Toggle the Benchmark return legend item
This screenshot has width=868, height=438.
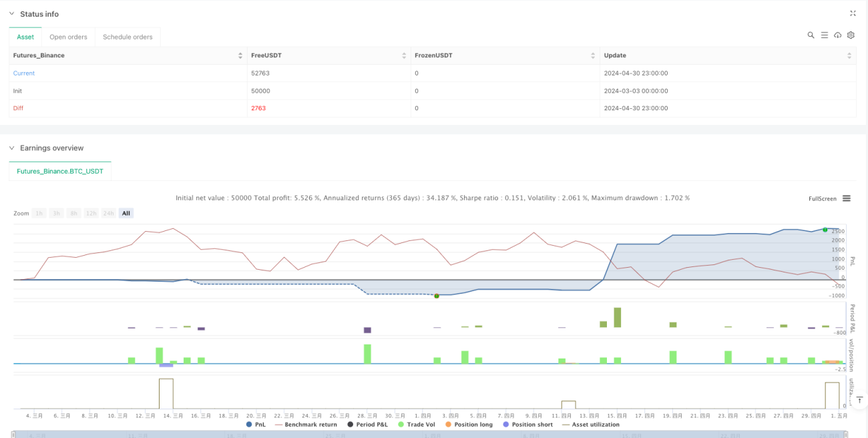306,424
